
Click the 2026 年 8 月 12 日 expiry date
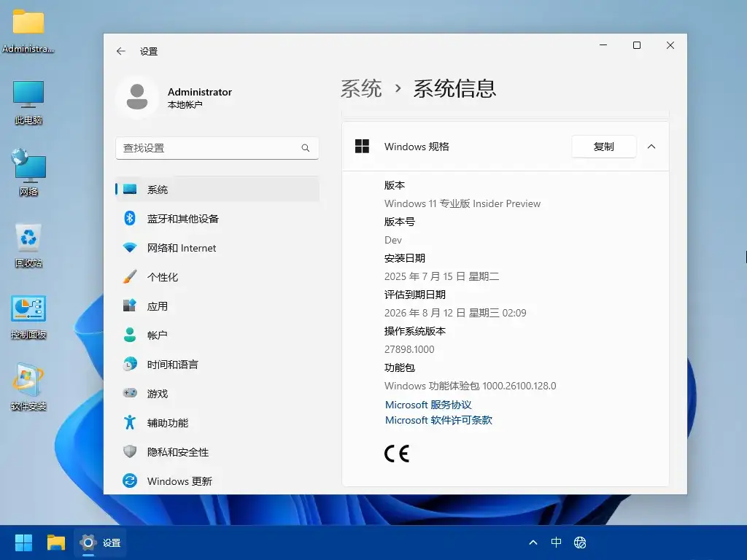pos(455,313)
